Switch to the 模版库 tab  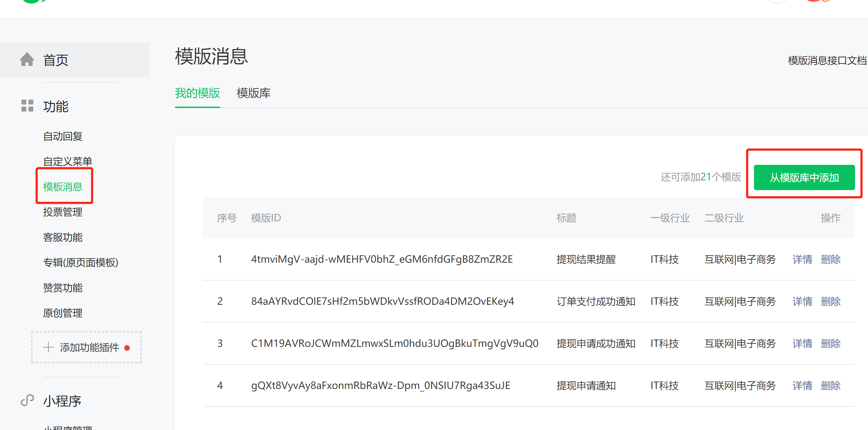coord(253,93)
